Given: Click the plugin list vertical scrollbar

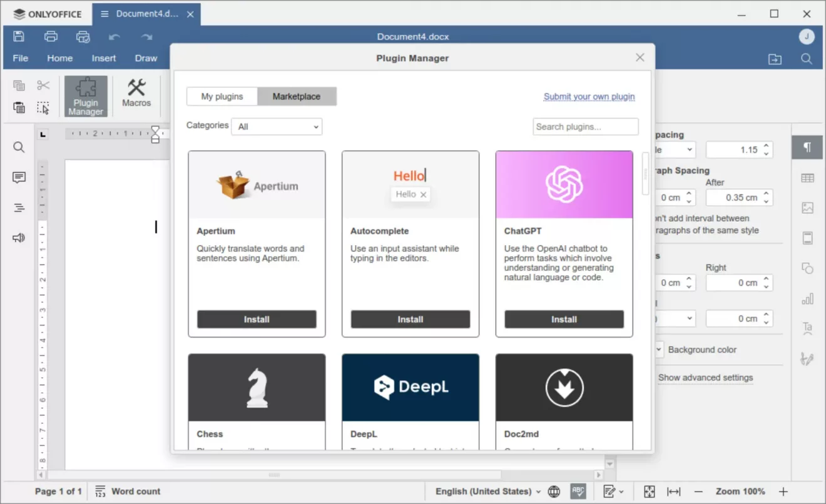Looking at the screenshot, I should pos(646,174).
